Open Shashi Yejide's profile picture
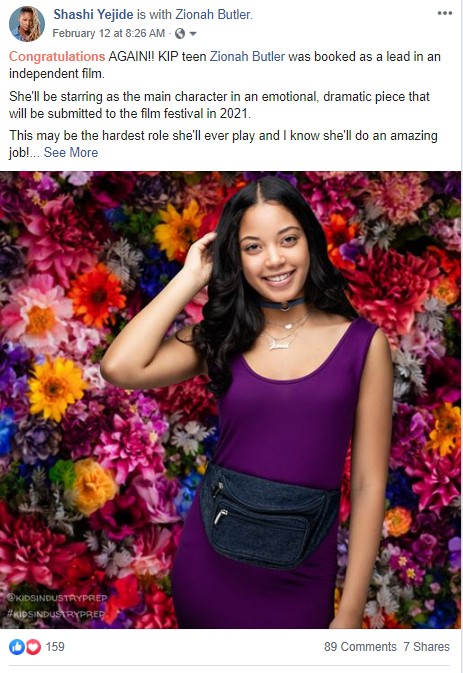This screenshot has width=463, height=673. (27, 24)
